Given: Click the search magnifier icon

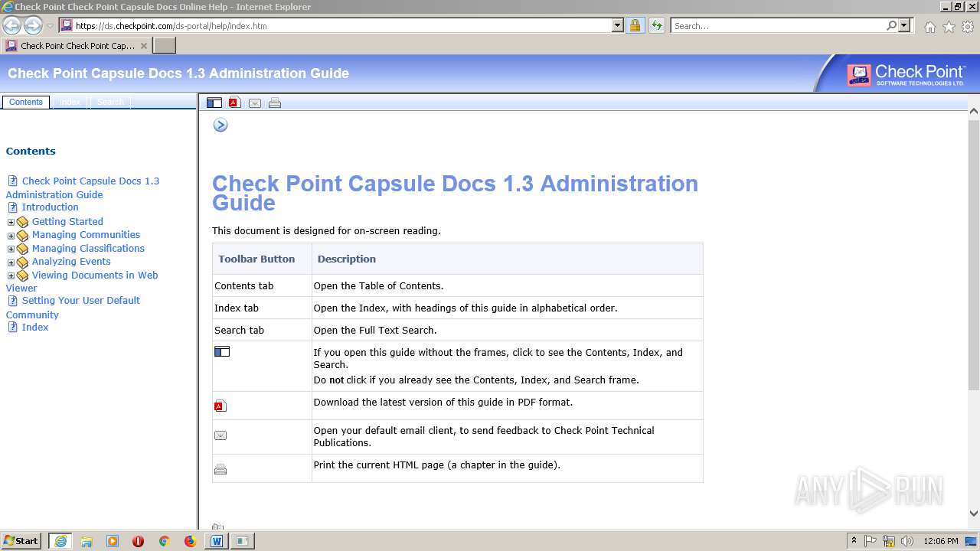Looking at the screenshot, I should point(891,25).
